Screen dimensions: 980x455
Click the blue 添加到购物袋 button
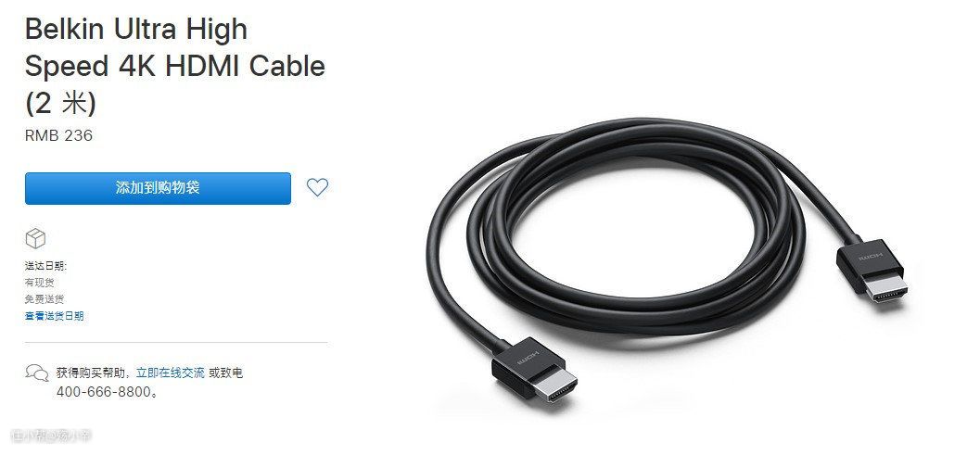(158, 188)
